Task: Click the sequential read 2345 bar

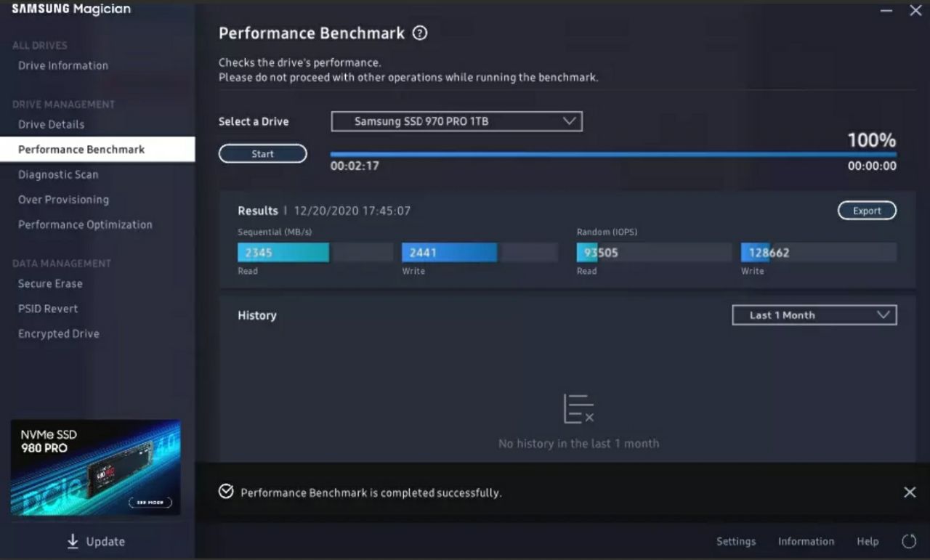Action: coord(315,252)
